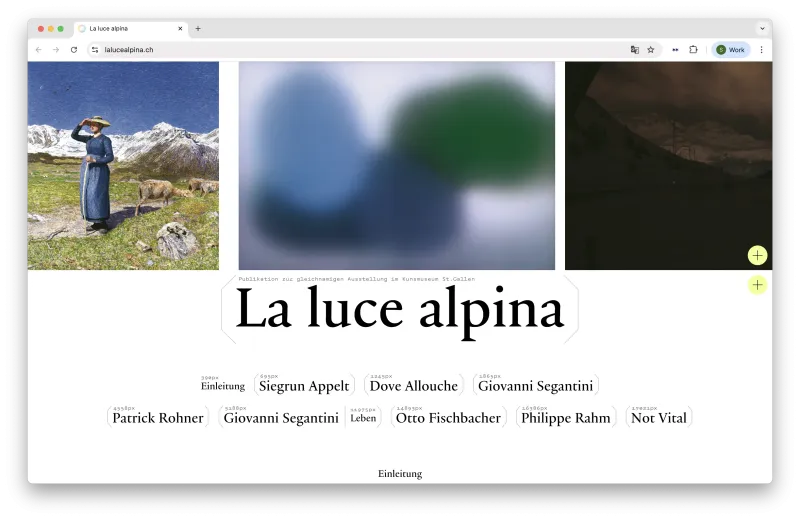The height and width of the screenshot is (520, 800).
Task: Click the two-dot extension icon in toolbar
Action: 675,49
